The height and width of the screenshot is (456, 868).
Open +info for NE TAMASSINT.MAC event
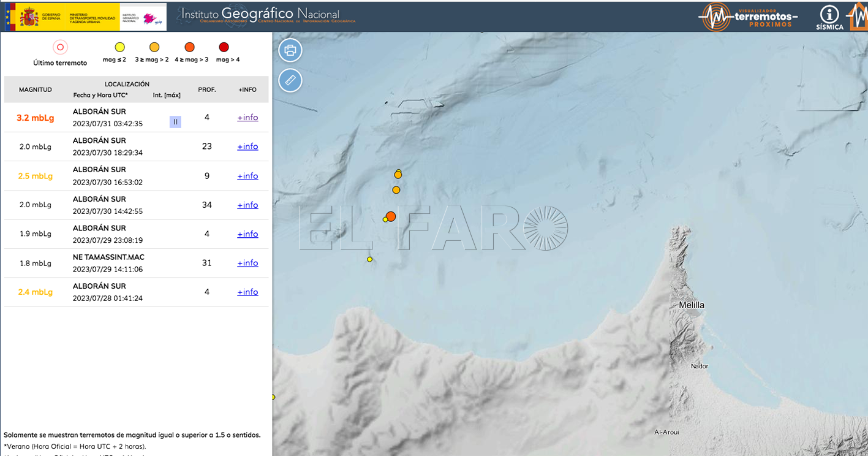coord(247,262)
